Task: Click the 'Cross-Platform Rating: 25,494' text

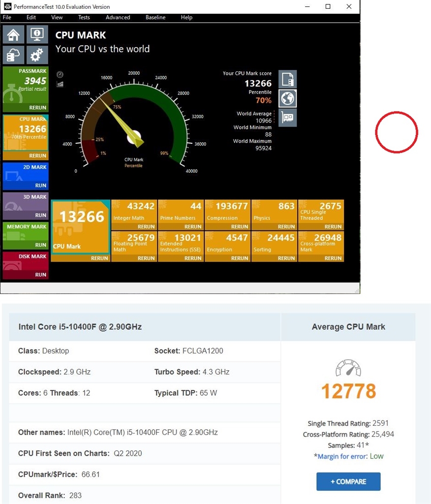Action: click(348, 435)
